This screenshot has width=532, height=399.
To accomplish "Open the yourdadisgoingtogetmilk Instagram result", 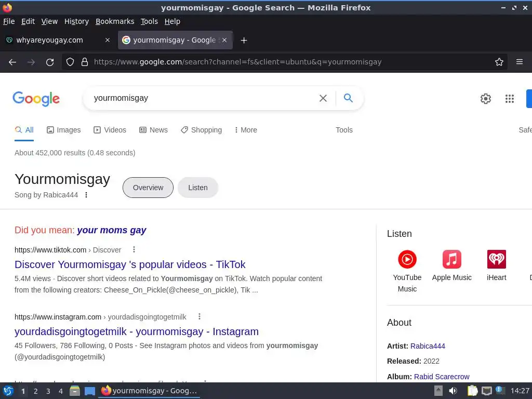I will click(137, 331).
